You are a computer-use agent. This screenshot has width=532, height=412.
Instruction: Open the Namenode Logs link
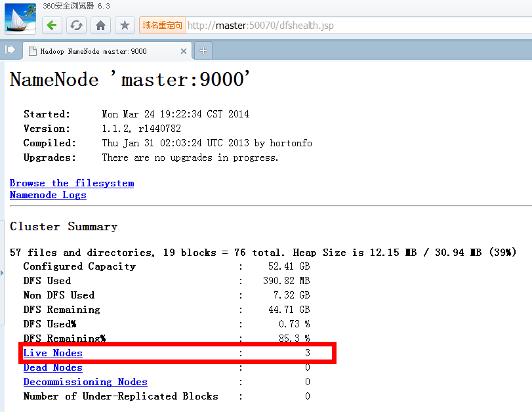pyautogui.click(x=48, y=195)
